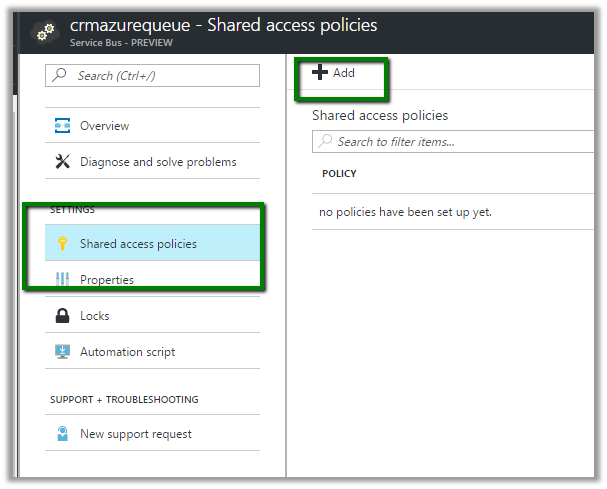Click the POLICY column header
The height and width of the screenshot is (489, 607).
click(x=339, y=174)
